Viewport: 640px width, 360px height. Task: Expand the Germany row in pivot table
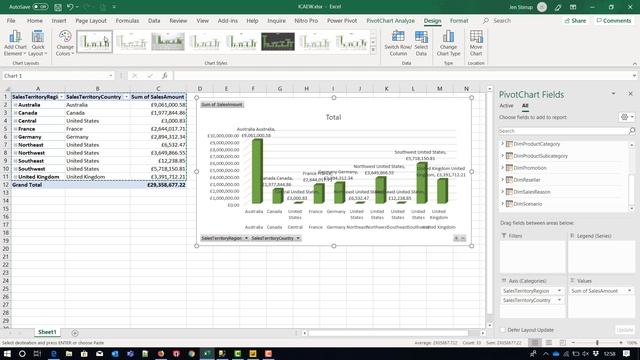coord(15,137)
